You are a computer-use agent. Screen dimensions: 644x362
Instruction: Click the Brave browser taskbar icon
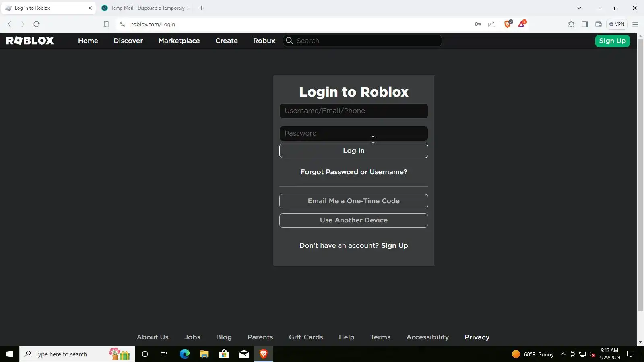[264, 354]
